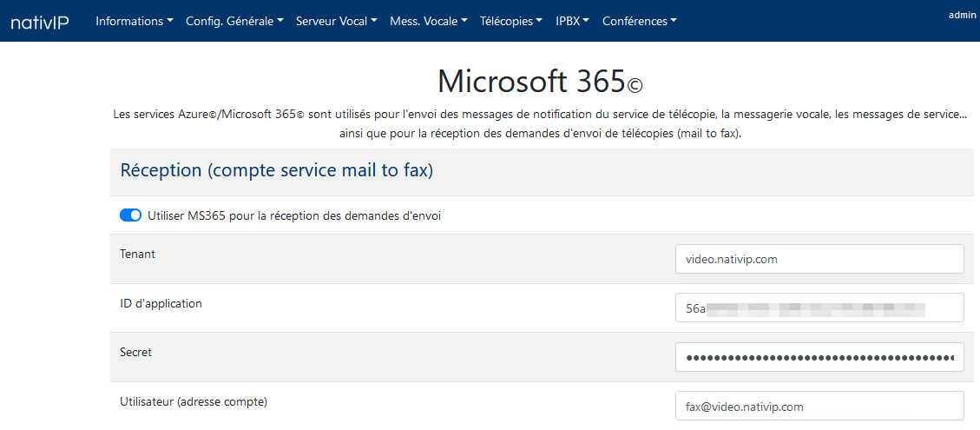Viewport: 980px width, 430px height.
Task: Open the Informations dropdown menu
Action: coord(135,21)
